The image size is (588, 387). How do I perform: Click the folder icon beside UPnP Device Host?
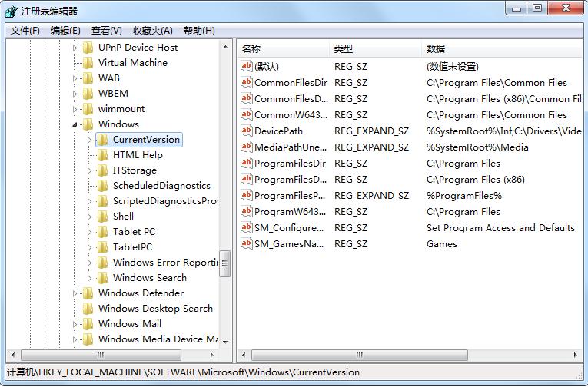point(88,48)
